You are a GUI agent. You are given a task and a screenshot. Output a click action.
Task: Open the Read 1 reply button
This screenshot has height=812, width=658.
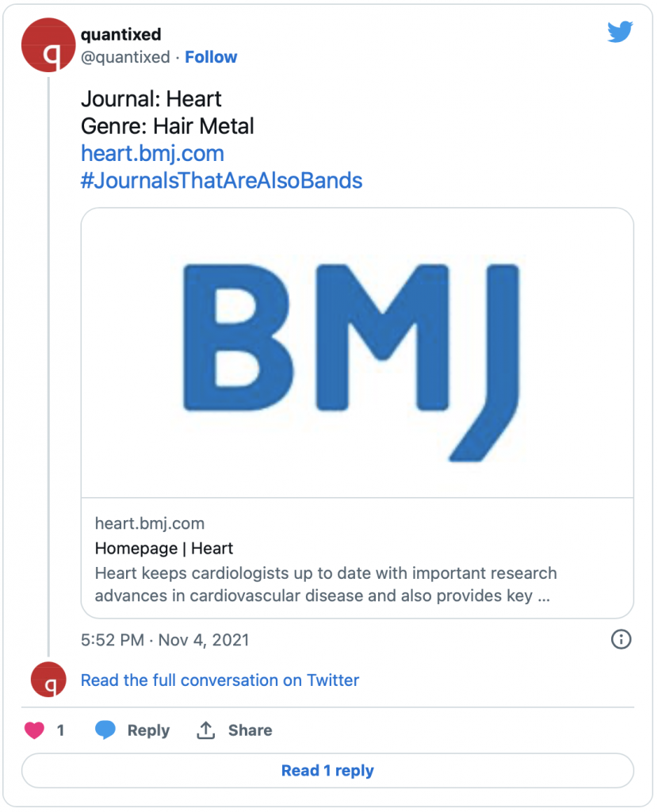(327, 771)
